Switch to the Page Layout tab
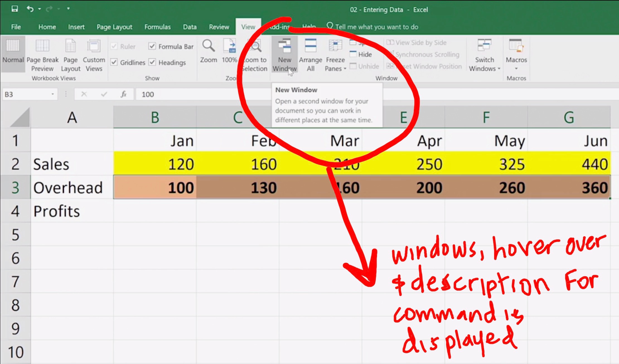This screenshot has height=364, width=619. (114, 27)
